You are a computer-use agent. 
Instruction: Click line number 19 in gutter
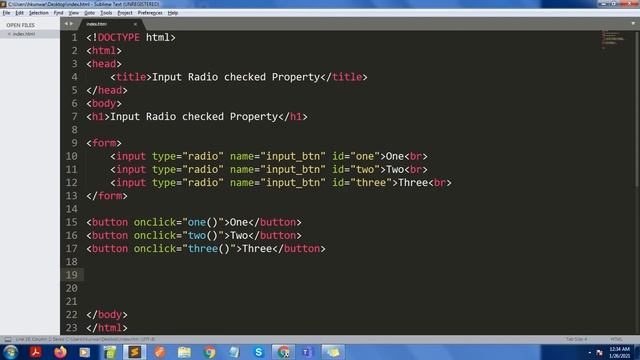(x=71, y=275)
